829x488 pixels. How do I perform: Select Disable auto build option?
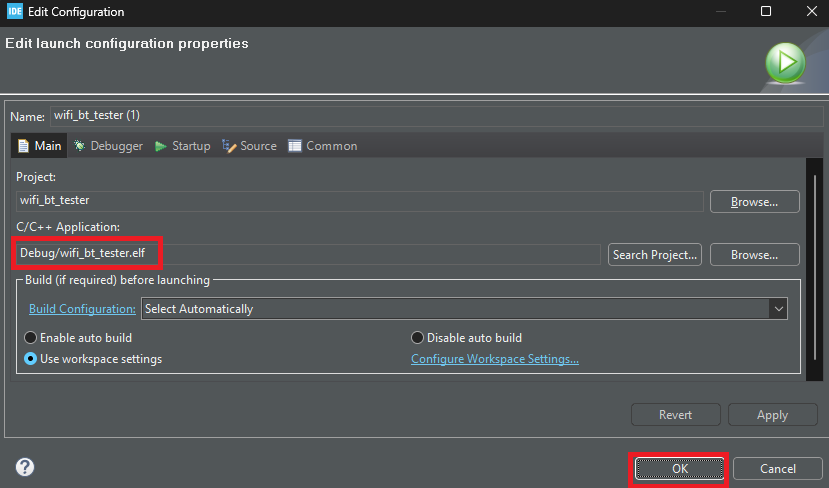point(418,338)
